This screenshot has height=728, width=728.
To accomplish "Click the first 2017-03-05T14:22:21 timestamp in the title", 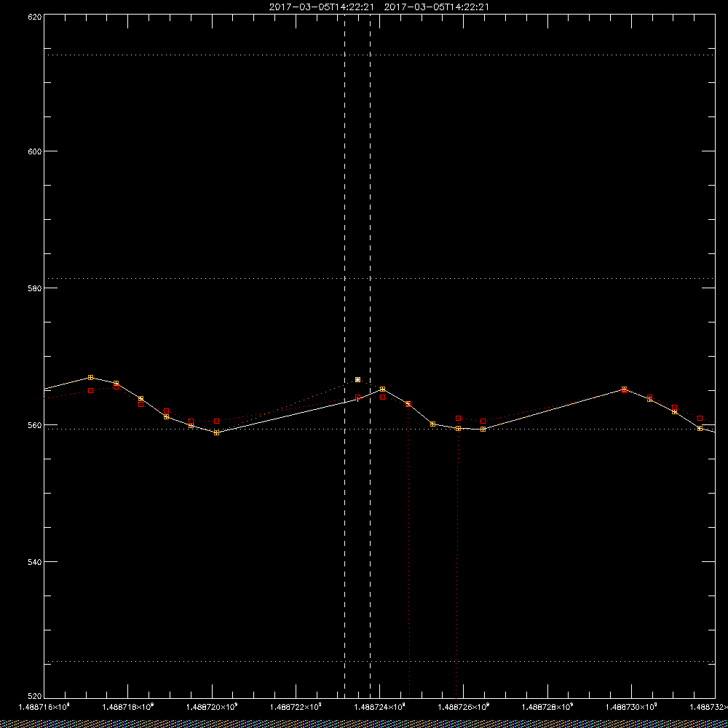I will point(321,7).
